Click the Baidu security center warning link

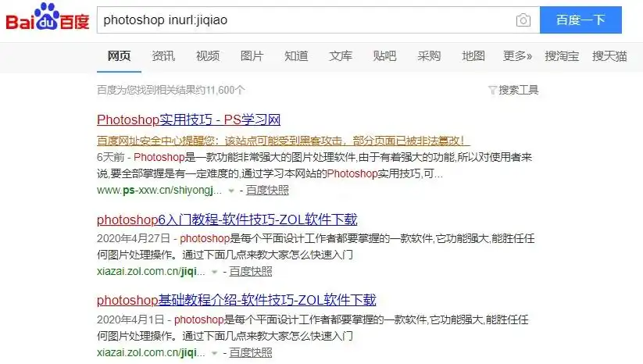(281, 141)
